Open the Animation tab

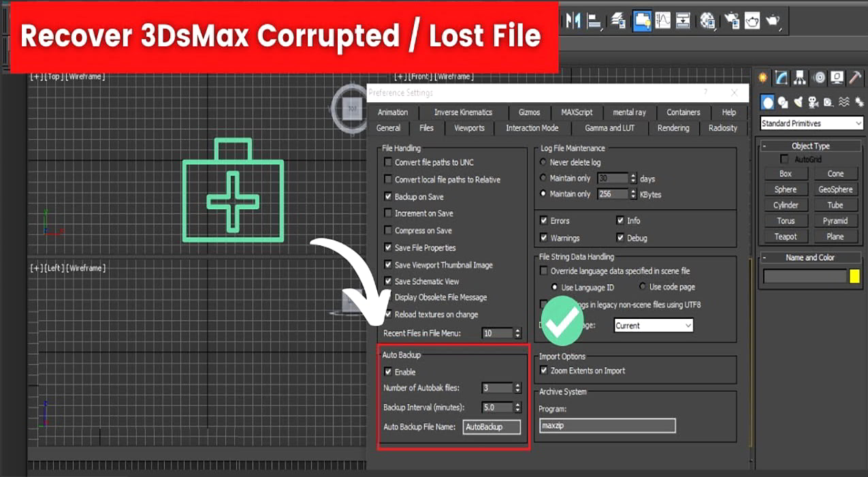pyautogui.click(x=393, y=112)
